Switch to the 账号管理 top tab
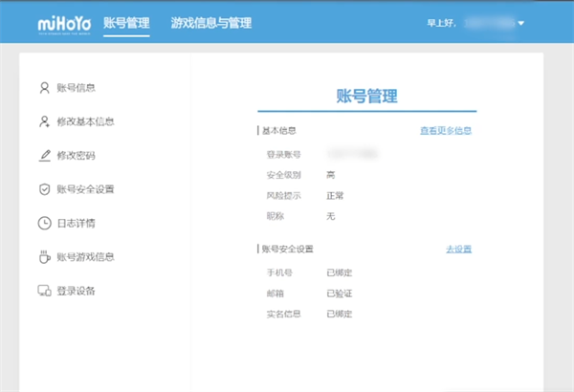Screen dimensions: 574x392 tap(126, 22)
